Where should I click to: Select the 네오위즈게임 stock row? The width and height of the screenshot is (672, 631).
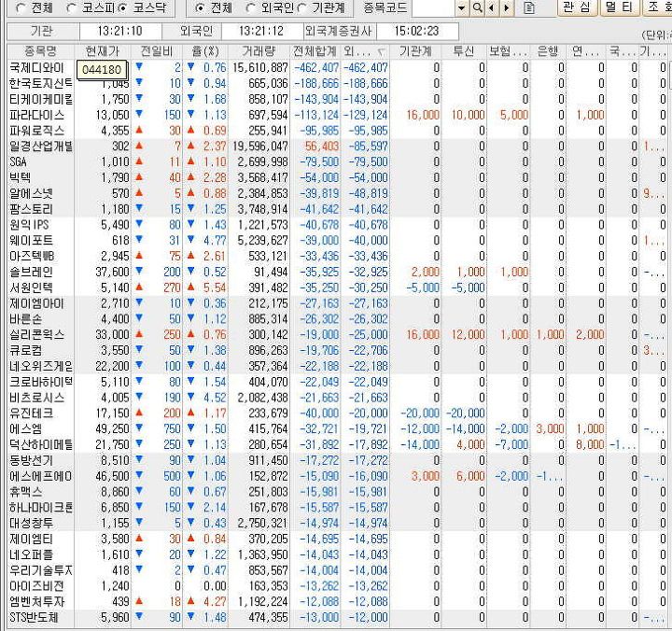tap(336, 366)
